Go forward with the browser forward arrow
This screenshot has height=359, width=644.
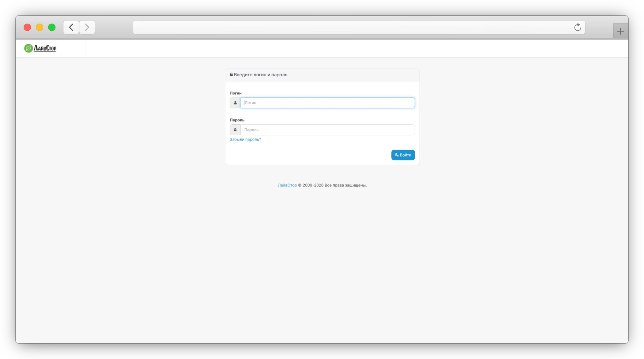pos(87,27)
